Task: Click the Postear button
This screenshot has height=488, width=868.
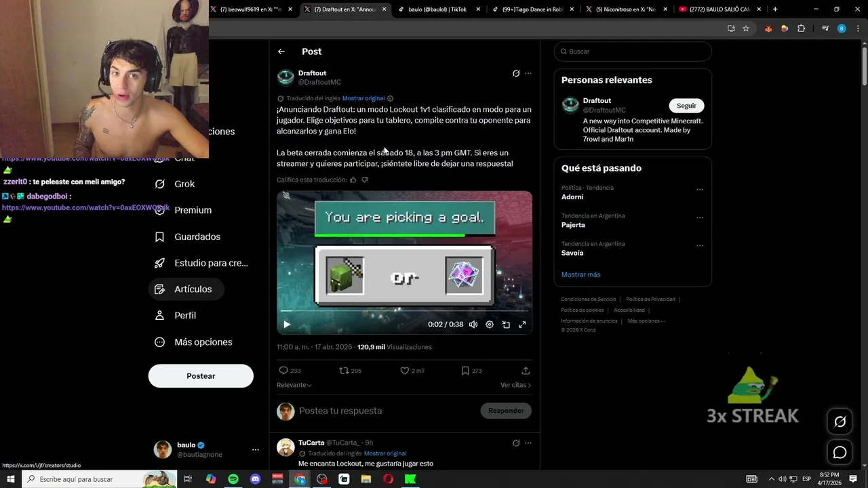Action: 201,376
